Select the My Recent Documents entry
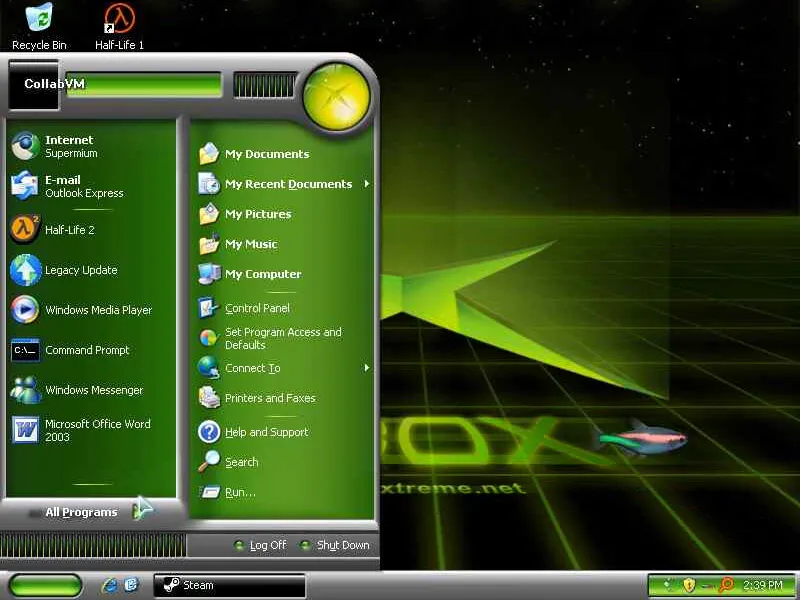Screen dimensions: 800x600 283,184
